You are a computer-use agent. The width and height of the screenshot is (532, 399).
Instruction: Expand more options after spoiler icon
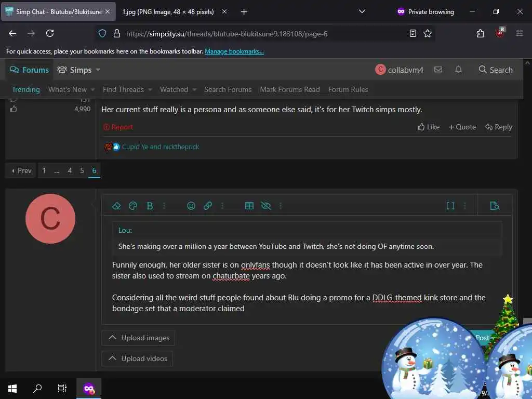[280, 206]
